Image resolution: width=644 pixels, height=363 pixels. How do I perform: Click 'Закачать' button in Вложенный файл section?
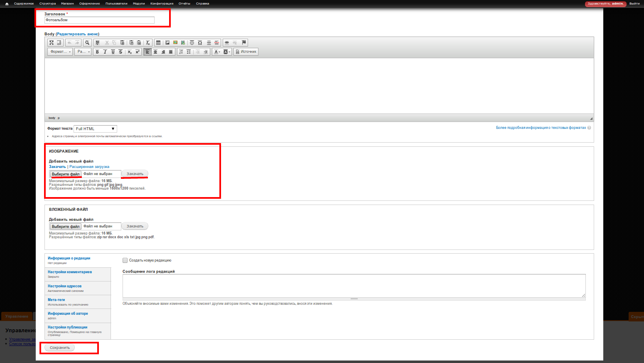click(135, 226)
